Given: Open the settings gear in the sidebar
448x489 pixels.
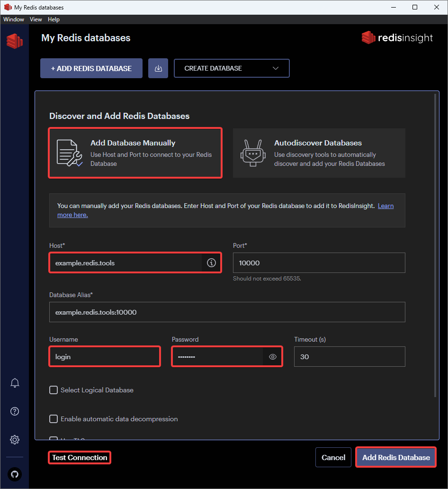Looking at the screenshot, I should tap(15, 440).
